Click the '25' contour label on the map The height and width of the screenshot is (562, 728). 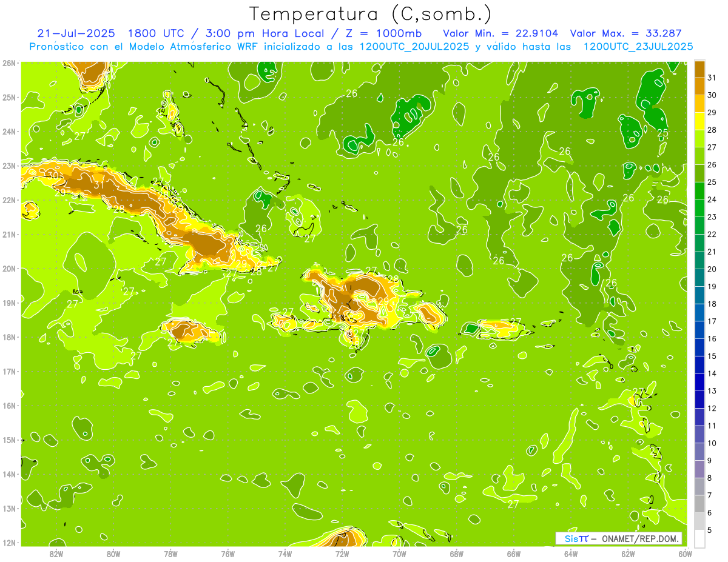pos(662,133)
